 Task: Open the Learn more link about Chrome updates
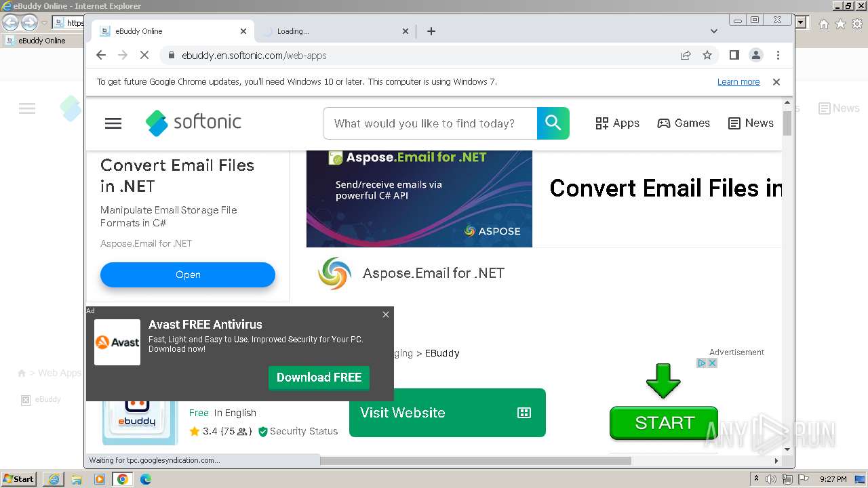tap(738, 82)
